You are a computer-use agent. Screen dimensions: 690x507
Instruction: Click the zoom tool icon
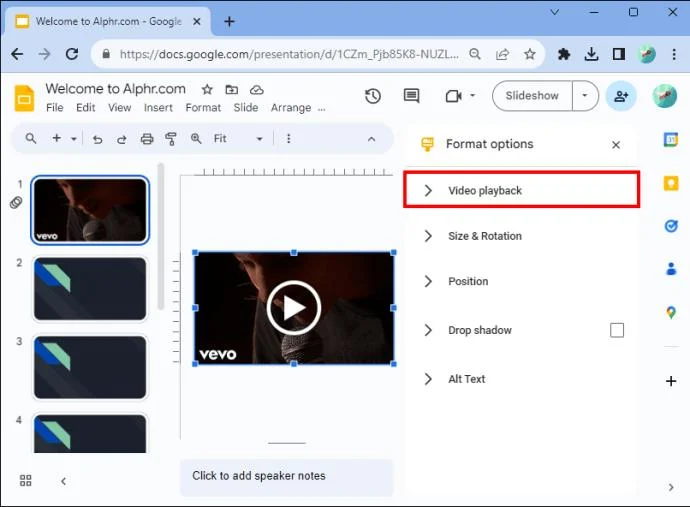tap(196, 139)
